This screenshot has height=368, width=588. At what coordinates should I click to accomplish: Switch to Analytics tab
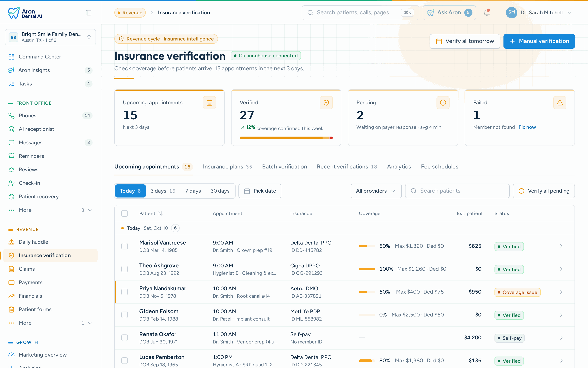[399, 167]
